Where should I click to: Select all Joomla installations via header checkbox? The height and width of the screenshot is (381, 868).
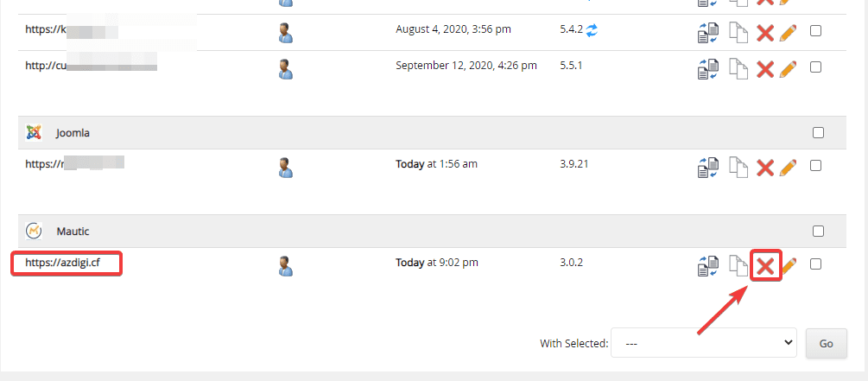click(x=818, y=133)
